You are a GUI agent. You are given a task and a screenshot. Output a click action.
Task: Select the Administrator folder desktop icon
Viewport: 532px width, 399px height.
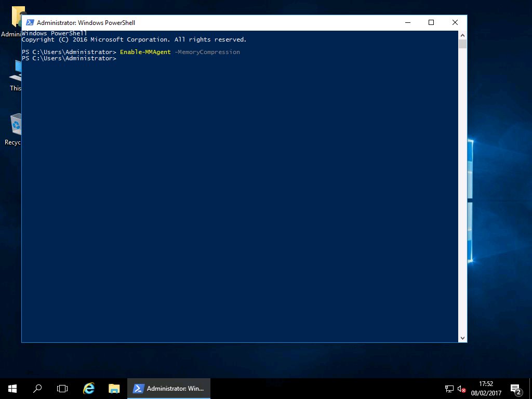click(12, 21)
